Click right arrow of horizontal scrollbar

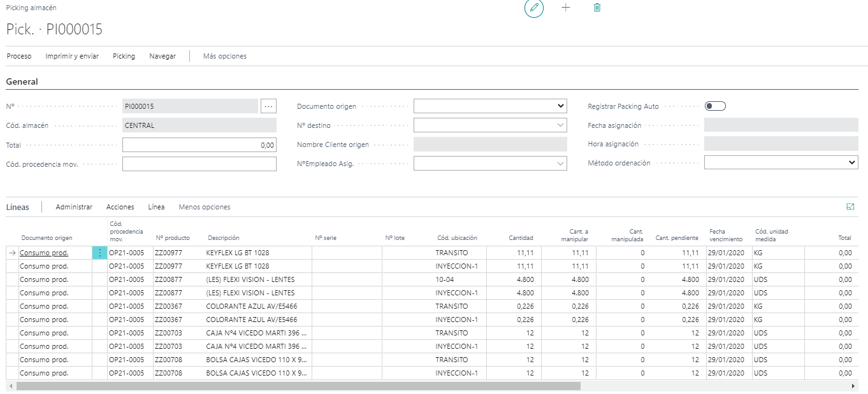[x=853, y=386]
